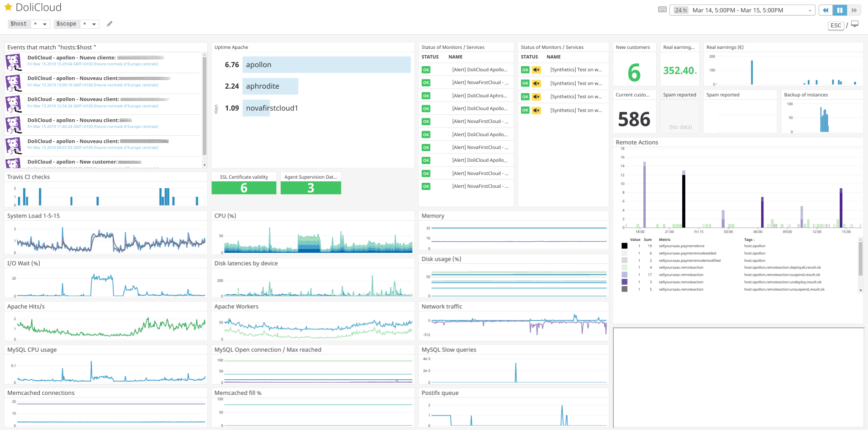Click the 'Network traffic' widget title
868x430 pixels.
pyautogui.click(x=442, y=307)
